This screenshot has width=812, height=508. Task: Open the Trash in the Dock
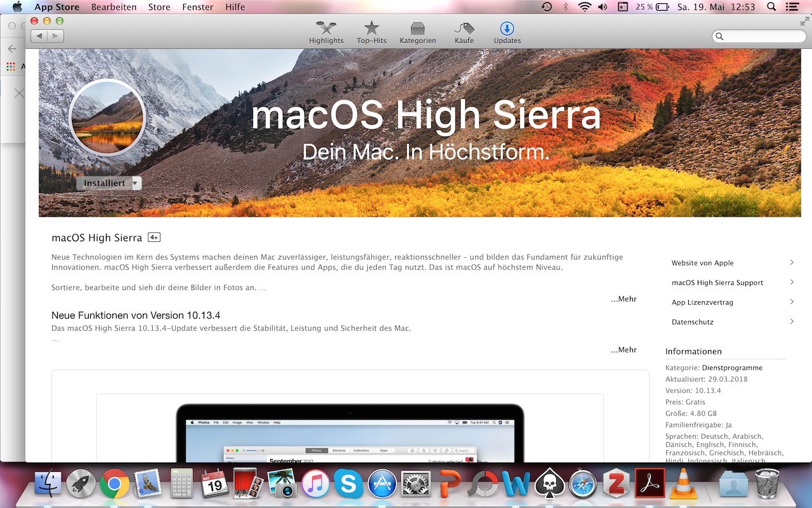pyautogui.click(x=768, y=483)
